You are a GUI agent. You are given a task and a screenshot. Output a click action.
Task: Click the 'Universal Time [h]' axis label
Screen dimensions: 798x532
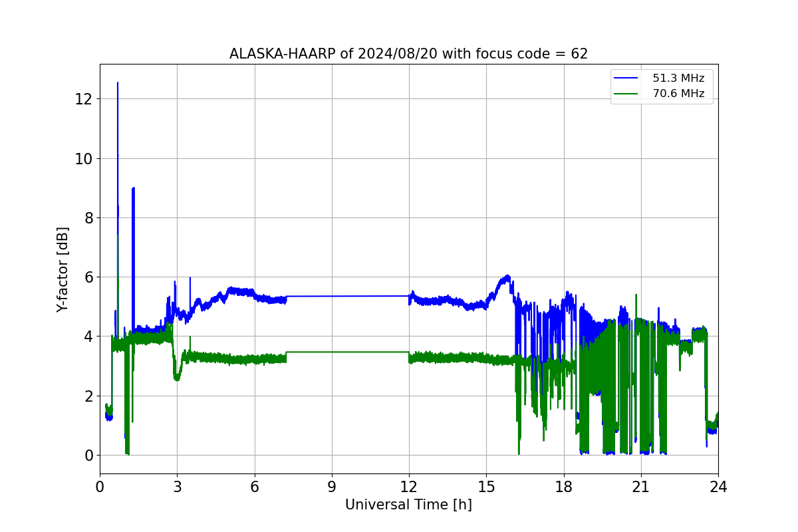[408, 505]
